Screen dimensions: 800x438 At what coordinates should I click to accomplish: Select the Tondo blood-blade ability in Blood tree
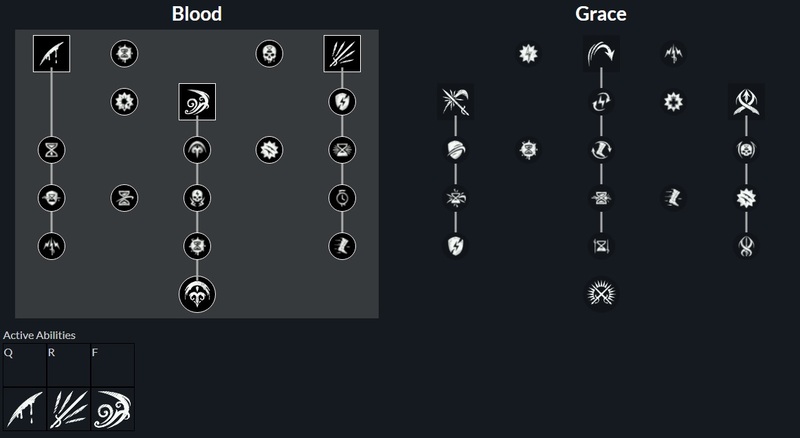pos(52,54)
